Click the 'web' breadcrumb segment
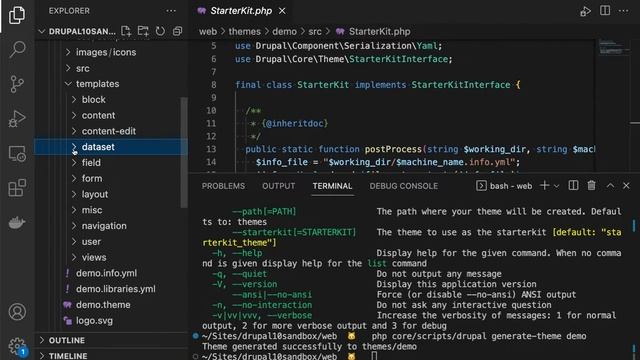The width and height of the screenshot is (640, 360). tap(208, 31)
